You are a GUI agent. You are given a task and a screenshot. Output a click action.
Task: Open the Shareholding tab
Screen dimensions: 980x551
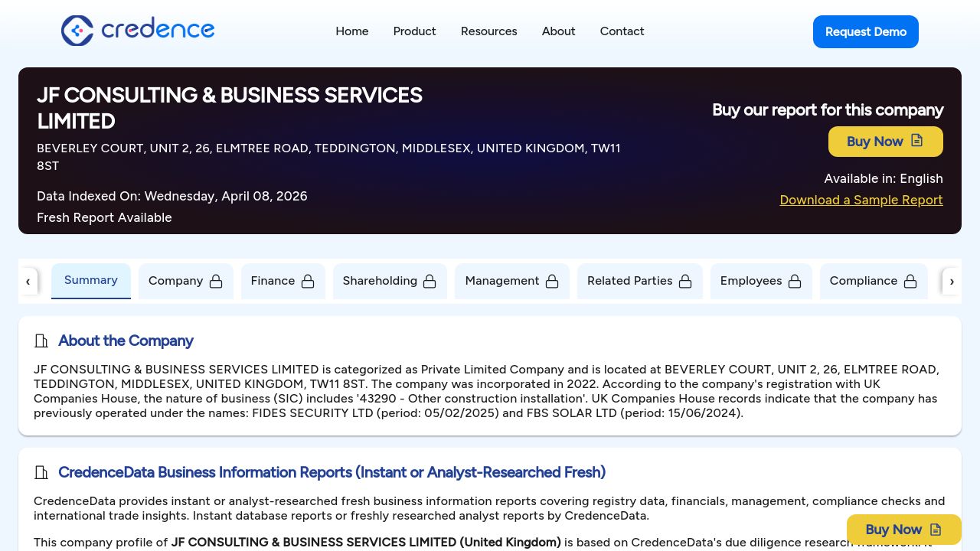[x=390, y=281]
